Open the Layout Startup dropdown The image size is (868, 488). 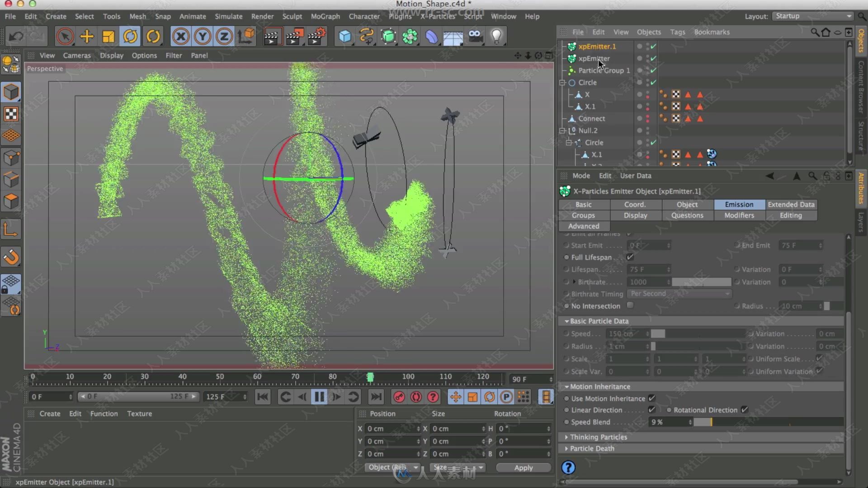click(813, 16)
